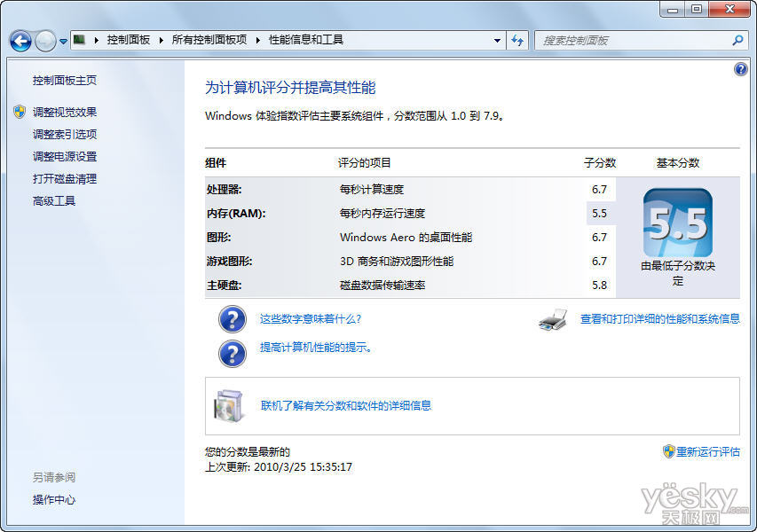Image resolution: width=757 pixels, height=532 pixels.
Task: Close the 性能信息和工具 window
Action: 730,9
